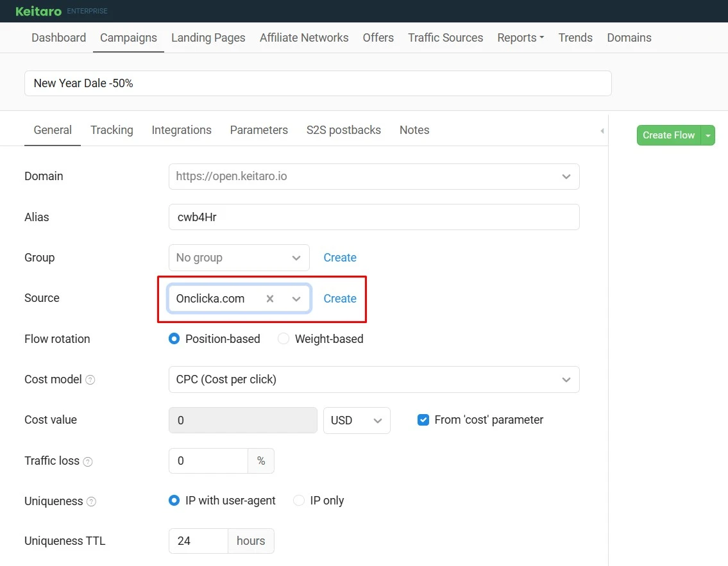Click the Uniqueness help icon

point(92,502)
